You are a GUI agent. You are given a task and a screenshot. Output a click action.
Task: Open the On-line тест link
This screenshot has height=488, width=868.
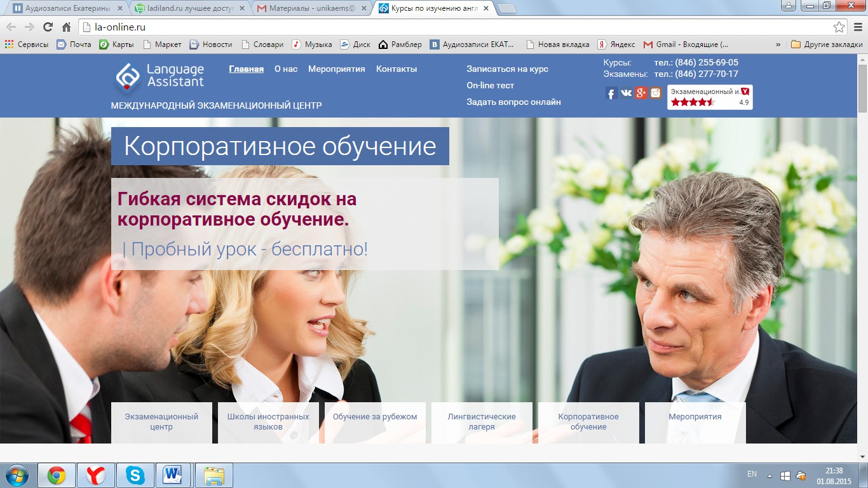(x=491, y=85)
